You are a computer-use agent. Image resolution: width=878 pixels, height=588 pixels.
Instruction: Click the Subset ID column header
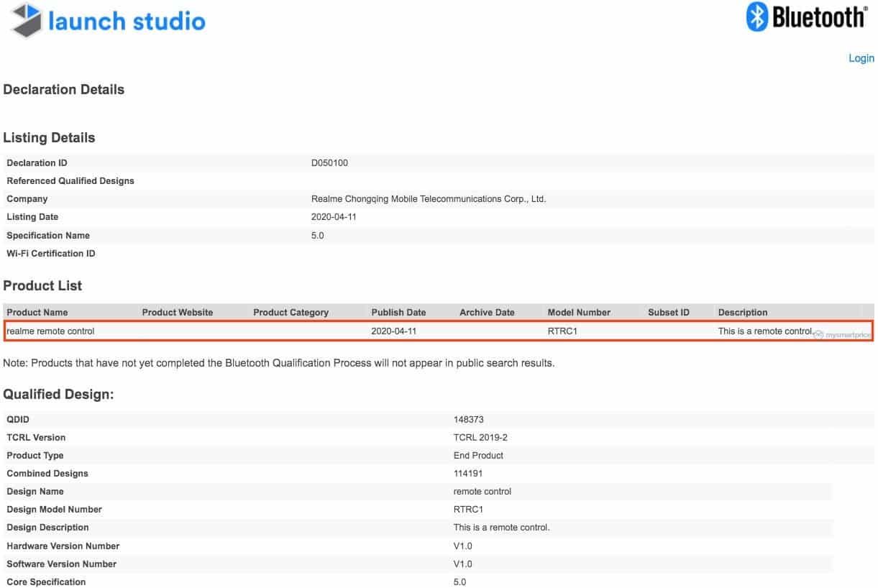click(669, 313)
